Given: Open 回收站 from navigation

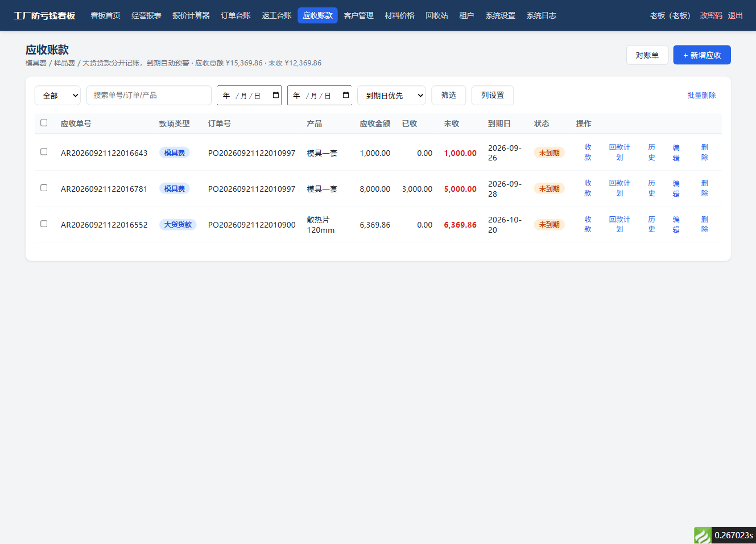Looking at the screenshot, I should coord(437,15).
